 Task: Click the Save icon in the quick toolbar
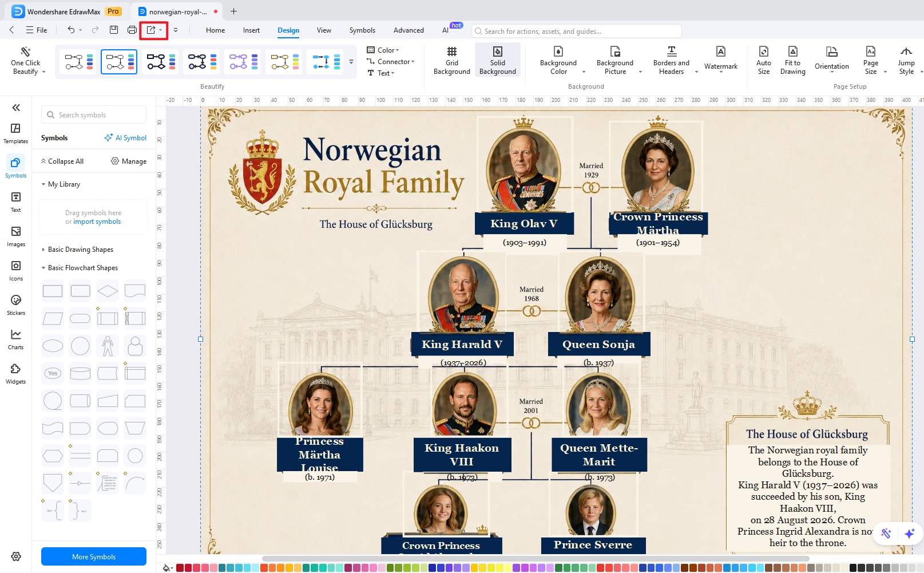pos(114,30)
